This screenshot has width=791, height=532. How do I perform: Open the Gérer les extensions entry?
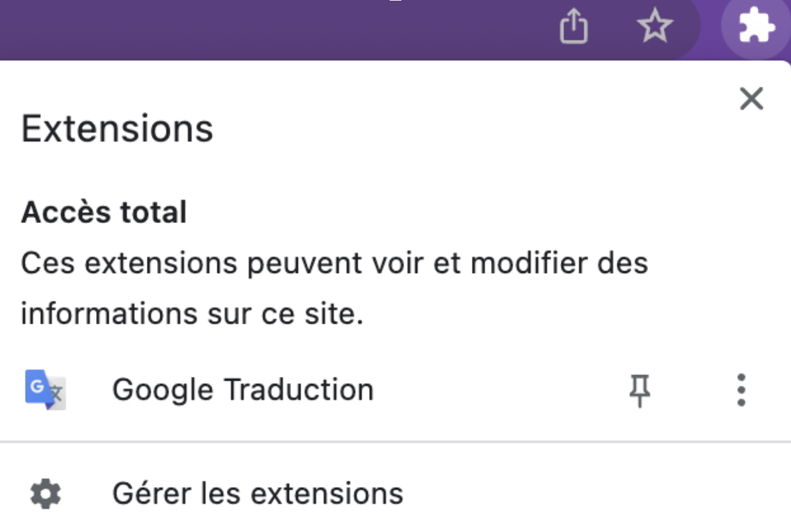[x=258, y=494]
